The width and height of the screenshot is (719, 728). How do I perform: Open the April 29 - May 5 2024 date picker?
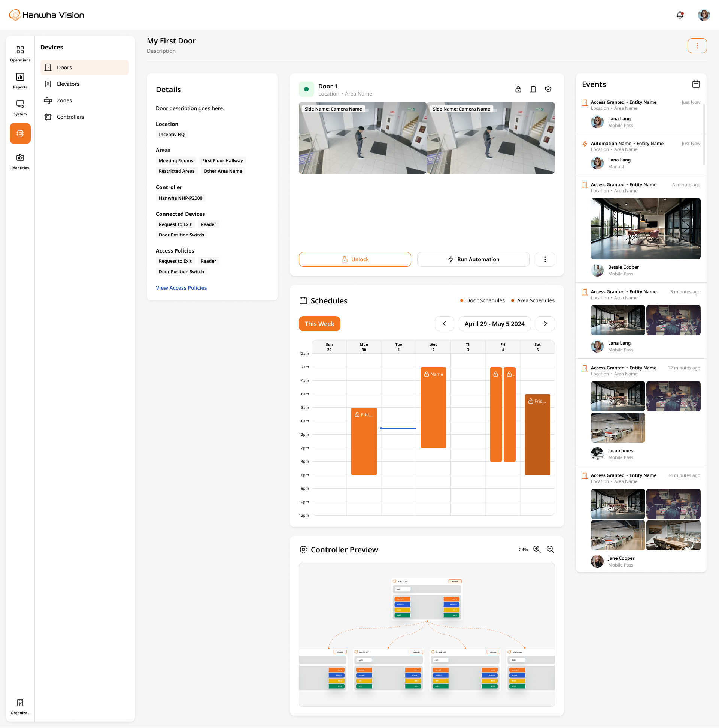pos(495,324)
